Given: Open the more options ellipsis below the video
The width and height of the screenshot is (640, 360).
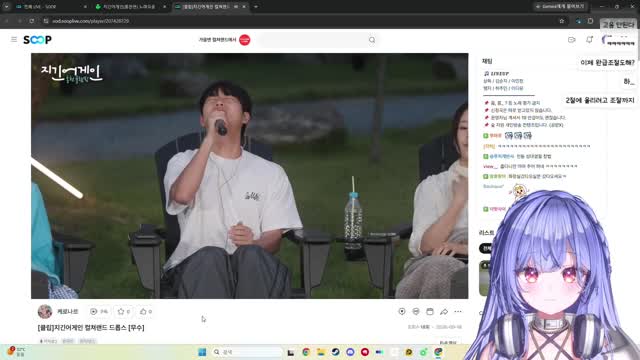Looking at the screenshot, I should (458, 311).
